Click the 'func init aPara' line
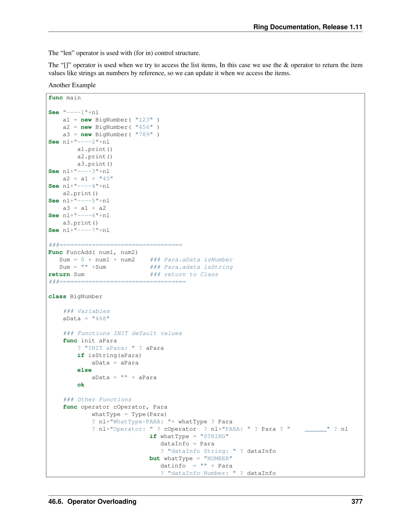 90,340
